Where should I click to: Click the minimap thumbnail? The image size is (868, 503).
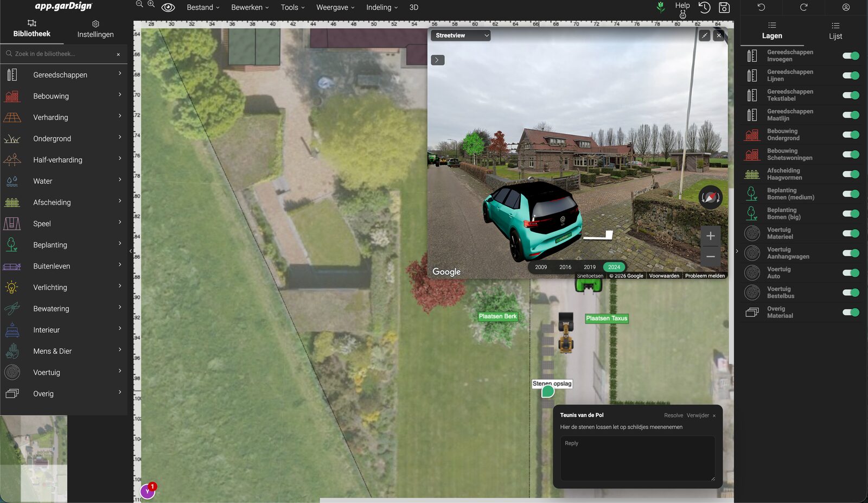click(34, 459)
